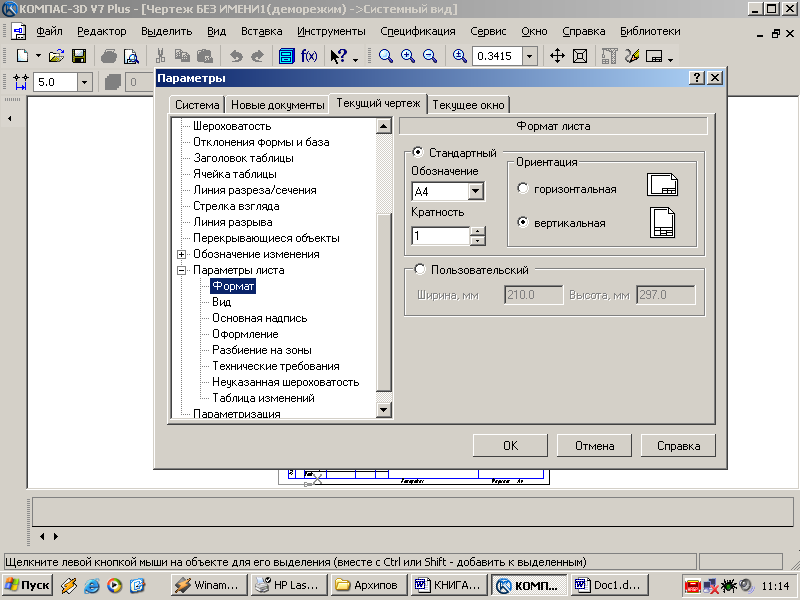
Task: Choose горизонтальная orientation radio button
Action: (x=522, y=188)
